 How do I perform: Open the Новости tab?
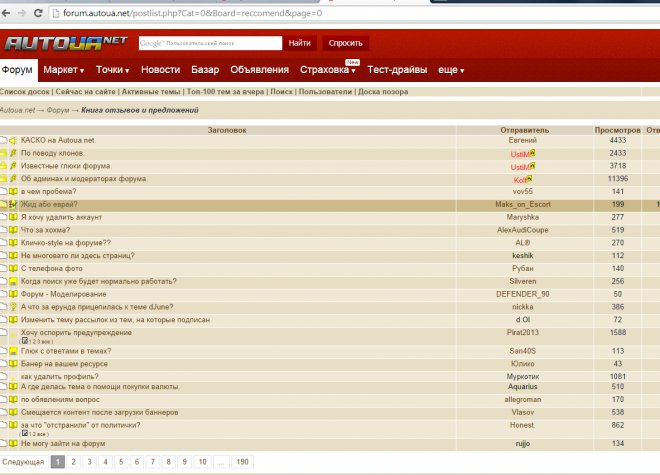tap(160, 70)
